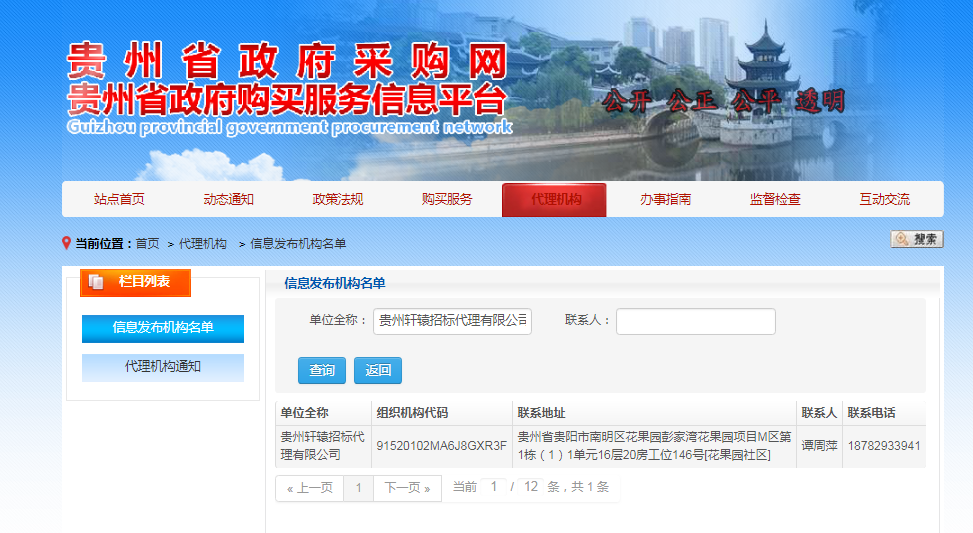Screen dimensions: 973x533
Task: Click the 联系人 text field
Action: (695, 321)
